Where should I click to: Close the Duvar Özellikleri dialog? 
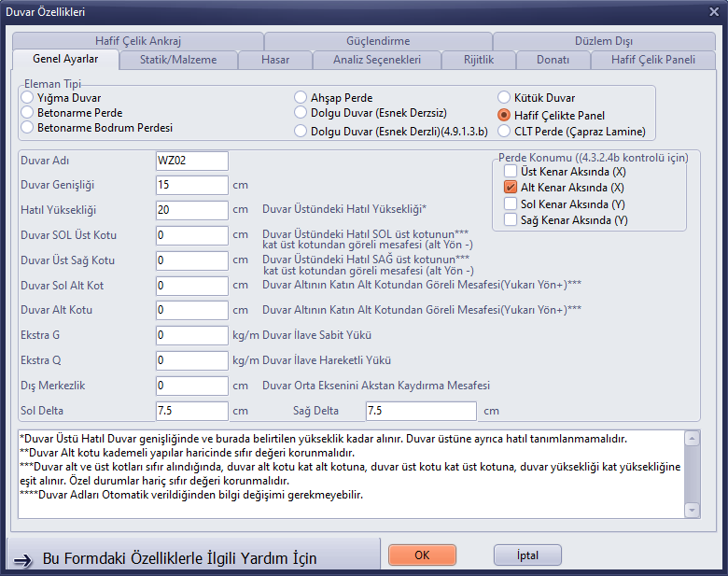click(714, 11)
